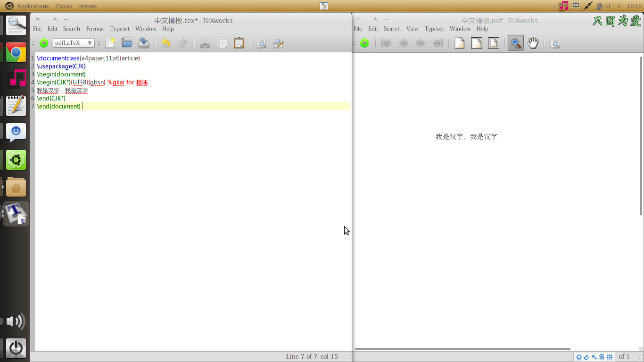Screen dimensions: 644x362
Task: Open Help menu in PDF window
Action: [482, 29]
